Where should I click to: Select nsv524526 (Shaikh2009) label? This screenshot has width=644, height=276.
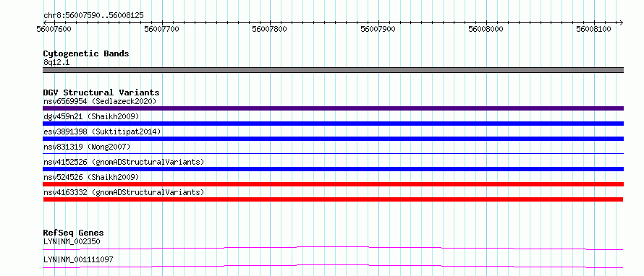pyautogui.click(x=91, y=177)
